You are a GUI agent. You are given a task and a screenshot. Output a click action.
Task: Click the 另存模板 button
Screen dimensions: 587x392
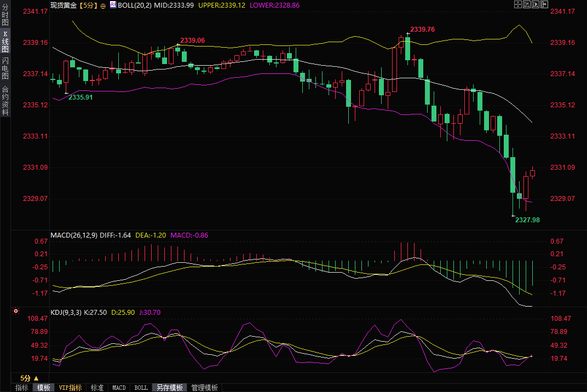coord(170,388)
